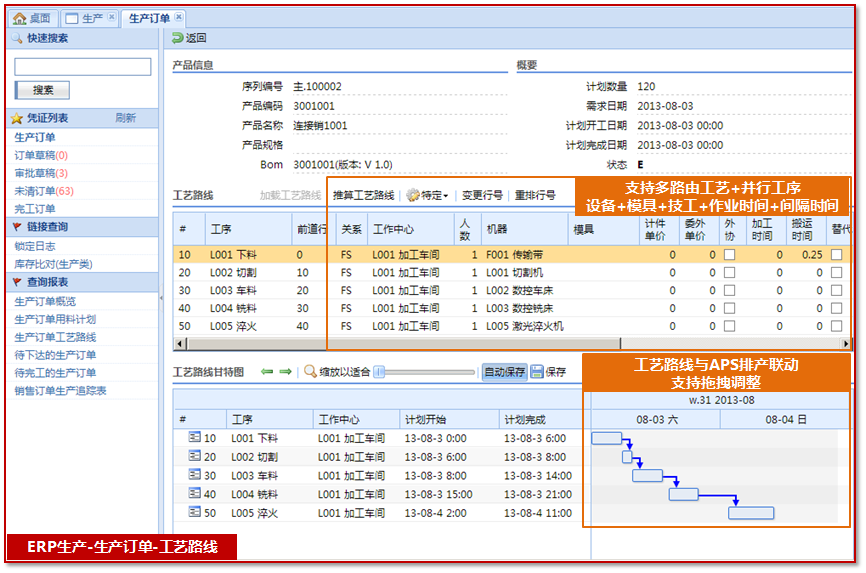The height and width of the screenshot is (573, 866).
Task: Open 审批草稿(3) list
Action: click(x=41, y=173)
